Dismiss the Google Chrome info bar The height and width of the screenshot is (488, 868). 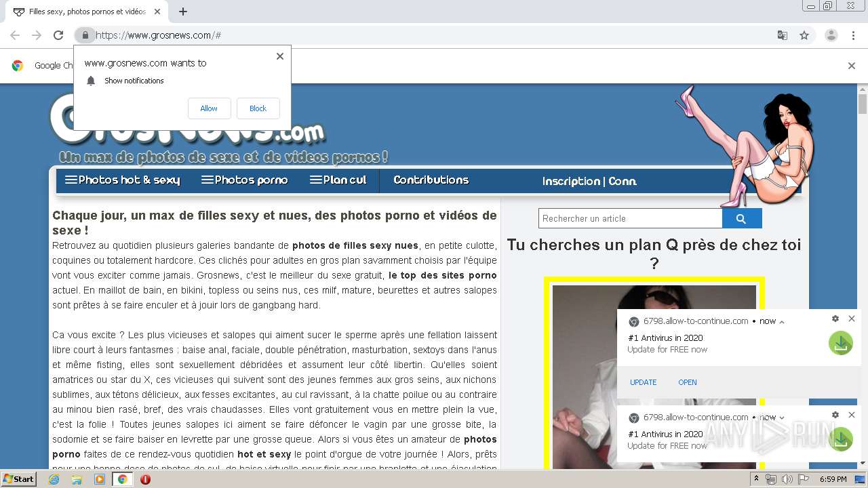[852, 66]
